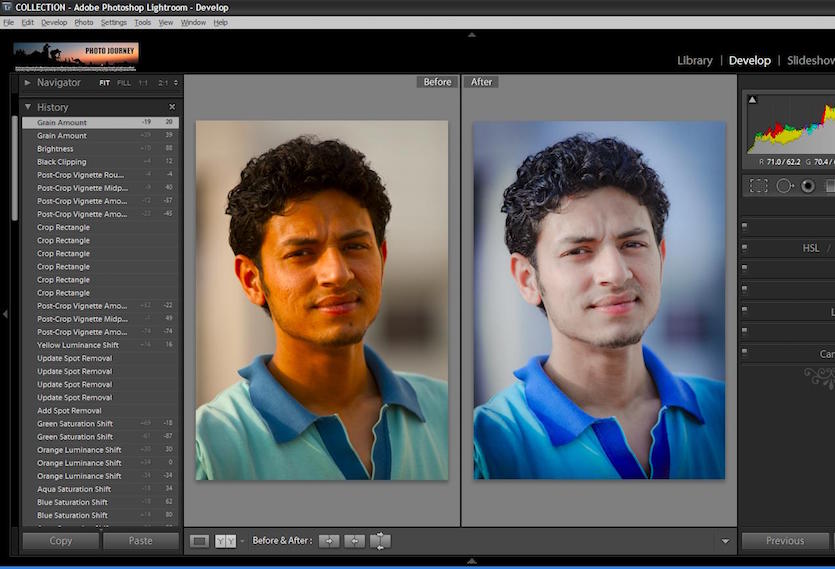Set Navigator zoom to 2:1

(x=163, y=83)
